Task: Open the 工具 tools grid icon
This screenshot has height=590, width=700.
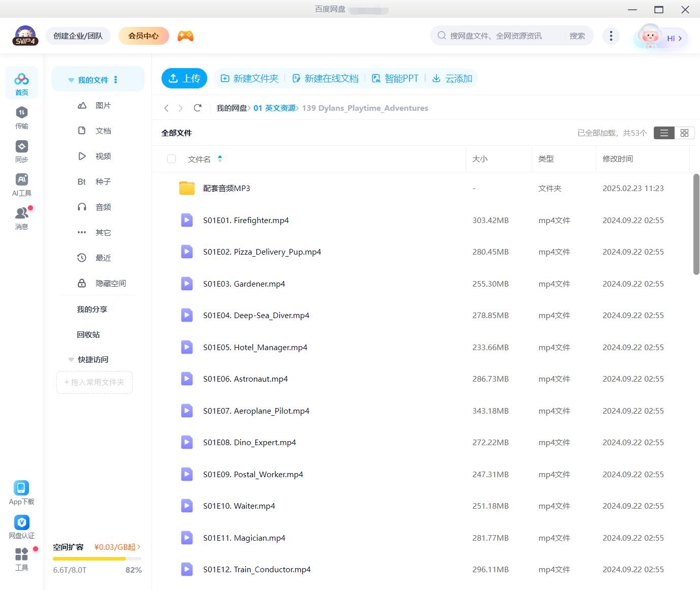Action: click(x=21, y=559)
